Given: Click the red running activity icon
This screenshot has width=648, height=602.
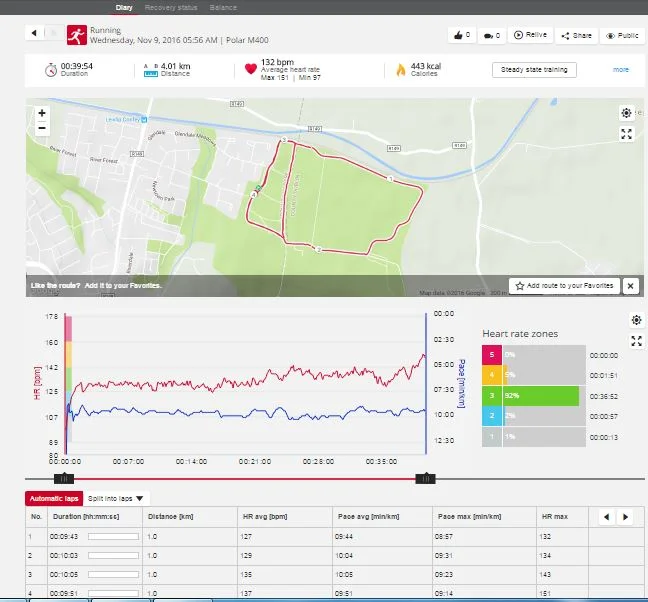Looking at the screenshot, I should point(76,35).
